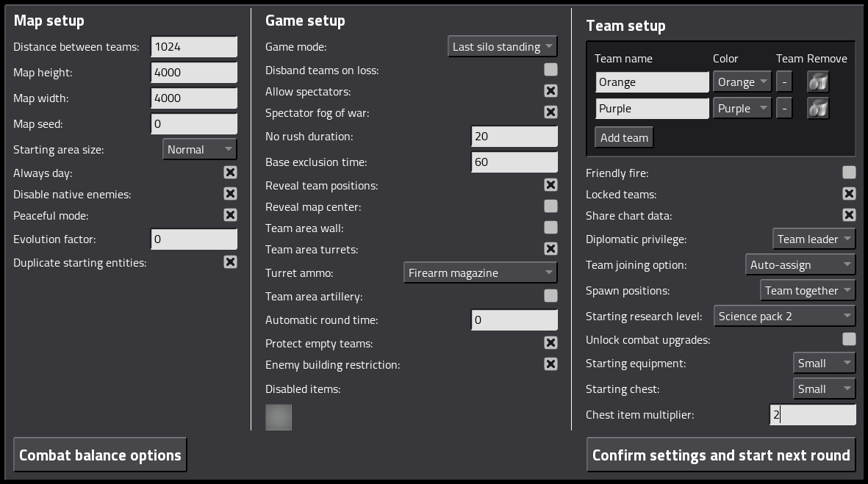Screen dimensions: 868x484
Task: Click Purple team's team number button
Action: (x=784, y=109)
